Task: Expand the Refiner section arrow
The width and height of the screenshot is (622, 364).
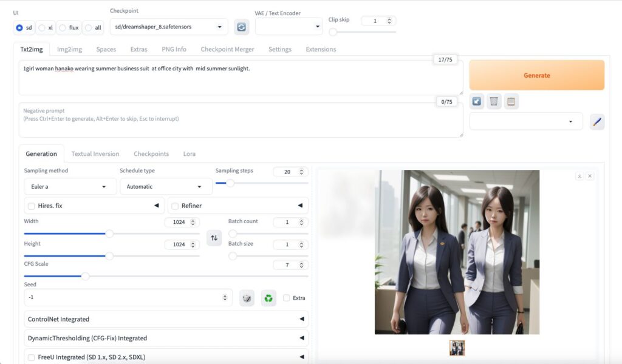Action: (x=300, y=206)
